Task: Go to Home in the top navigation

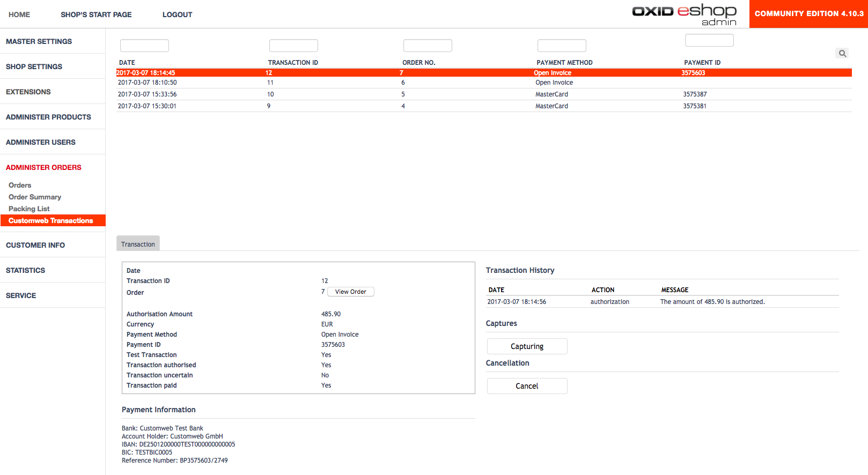Action: pos(19,14)
